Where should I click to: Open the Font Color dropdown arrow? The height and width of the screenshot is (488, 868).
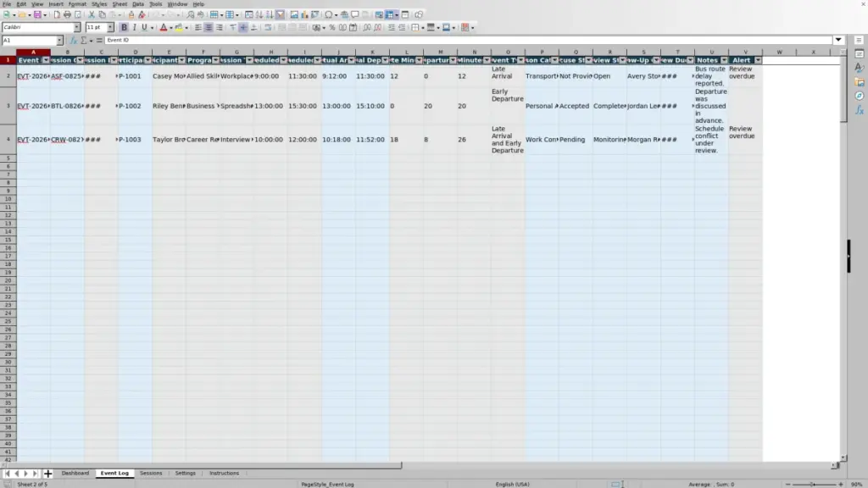pos(170,28)
